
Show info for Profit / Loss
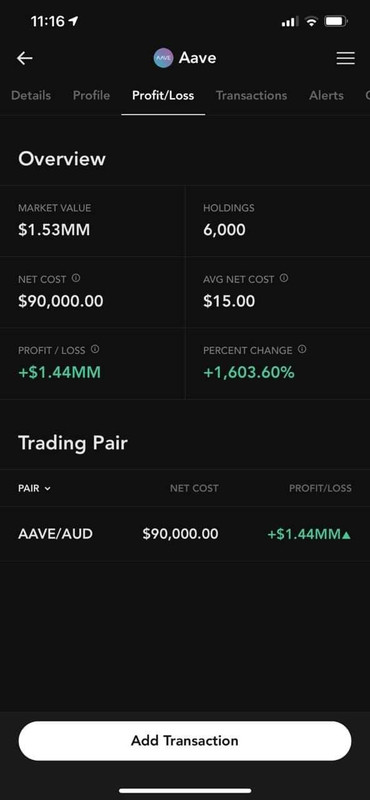pos(95,349)
